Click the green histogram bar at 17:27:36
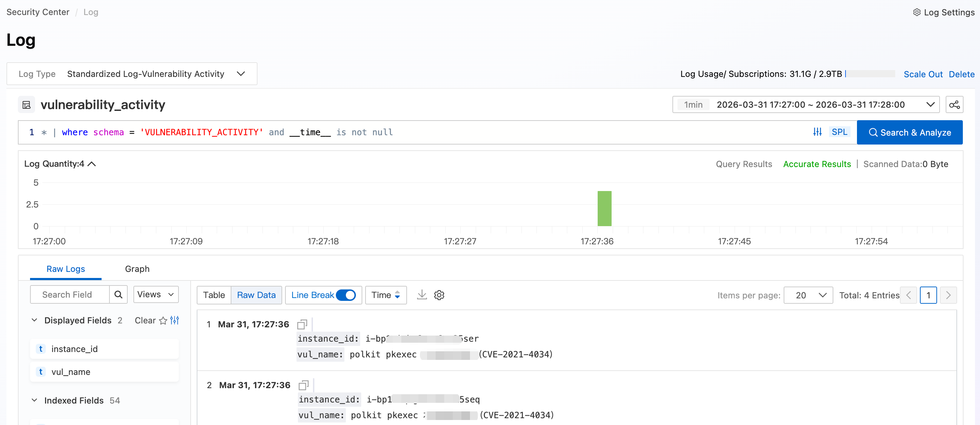Viewport: 980px width, 425px height. coord(604,209)
